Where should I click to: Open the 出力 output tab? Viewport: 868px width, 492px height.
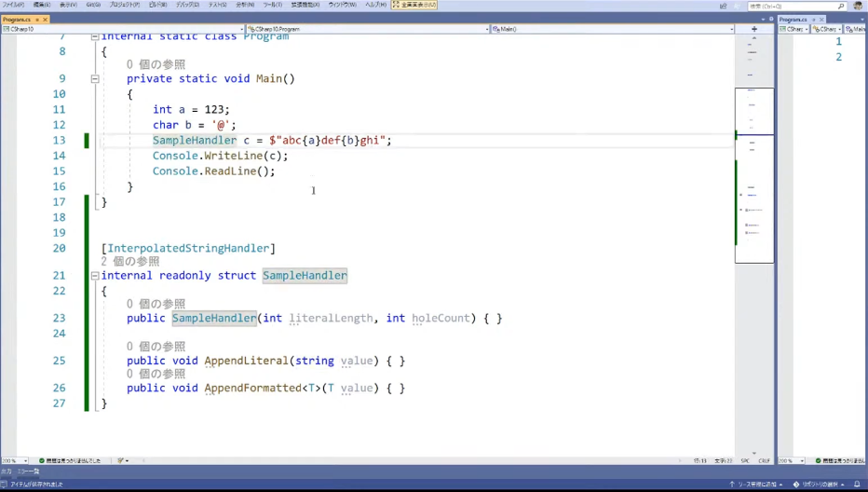(x=7, y=471)
